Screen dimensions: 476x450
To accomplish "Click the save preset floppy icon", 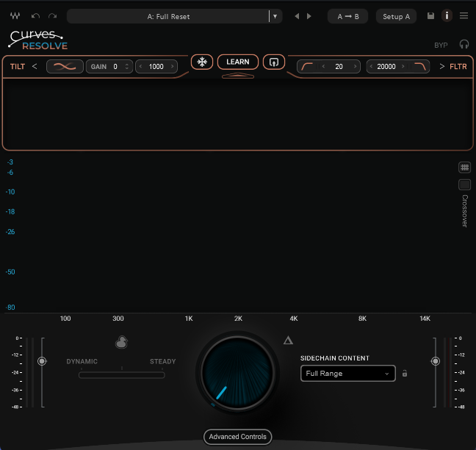I will coord(431,16).
